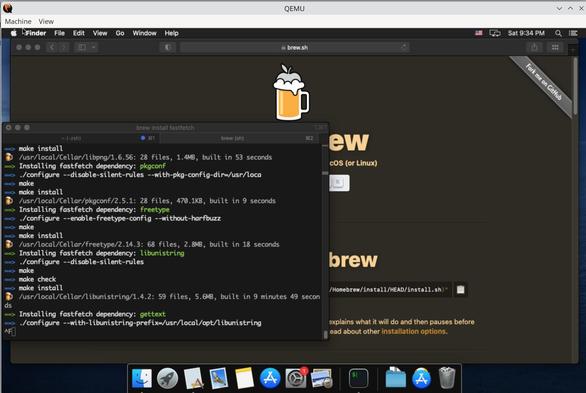The width and height of the screenshot is (586, 393).
Task: Click Safari forward button
Action: coord(64,47)
